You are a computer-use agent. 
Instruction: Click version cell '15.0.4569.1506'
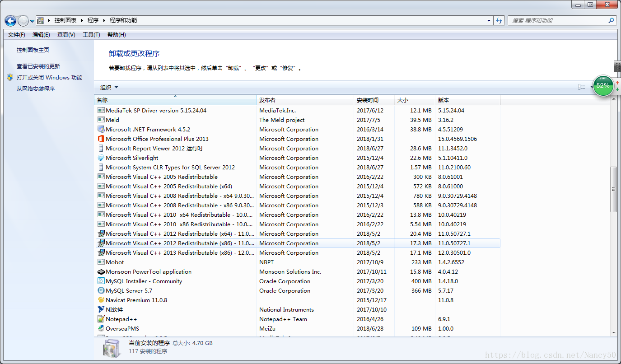pos(458,139)
